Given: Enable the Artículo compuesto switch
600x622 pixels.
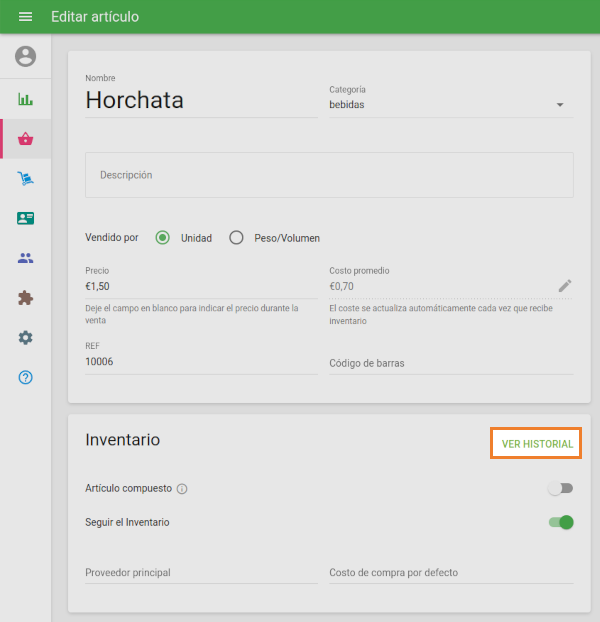Looking at the screenshot, I should (560, 488).
